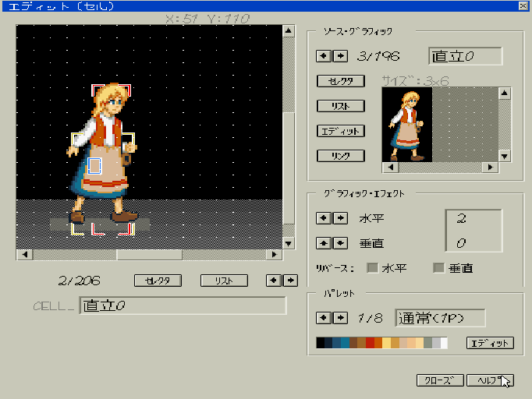Click the エディット button in the source graphic panel
The image size is (532, 399).
(341, 131)
